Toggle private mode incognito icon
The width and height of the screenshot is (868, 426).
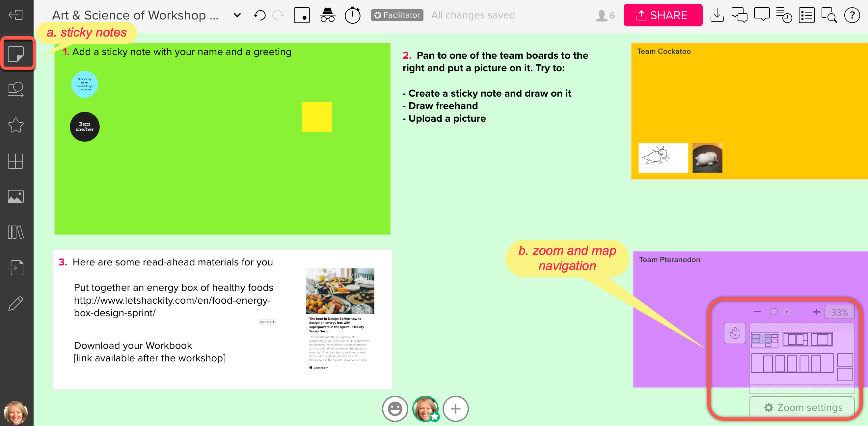[x=327, y=15]
